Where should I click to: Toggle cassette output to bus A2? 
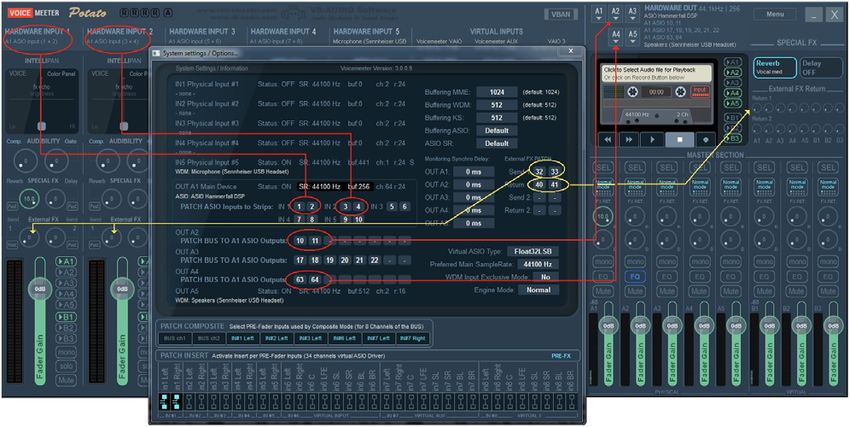732,72
